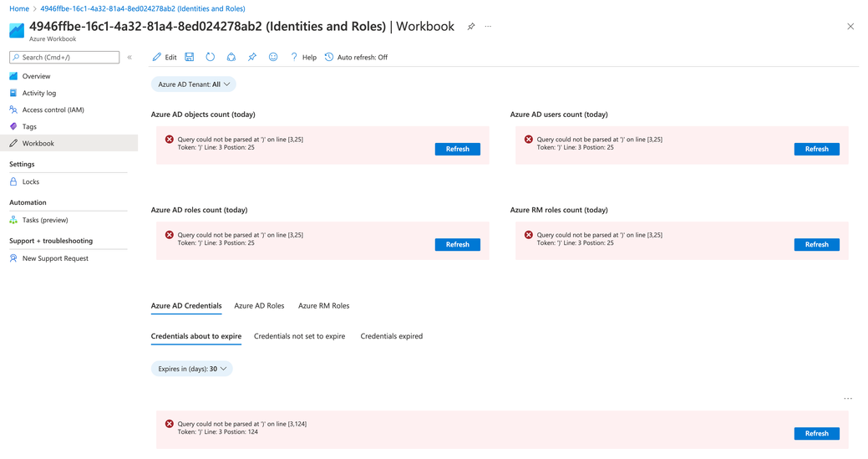Click the Locks padlock icon
The image size is (868, 459).
coord(13,181)
